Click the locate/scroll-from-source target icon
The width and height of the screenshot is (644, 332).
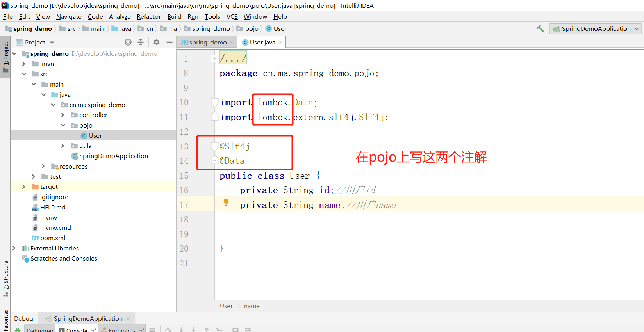click(x=128, y=42)
